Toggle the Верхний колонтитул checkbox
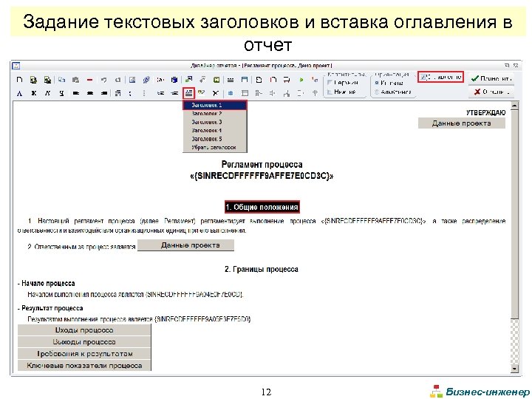This screenshot has height=399, width=532. point(330,83)
